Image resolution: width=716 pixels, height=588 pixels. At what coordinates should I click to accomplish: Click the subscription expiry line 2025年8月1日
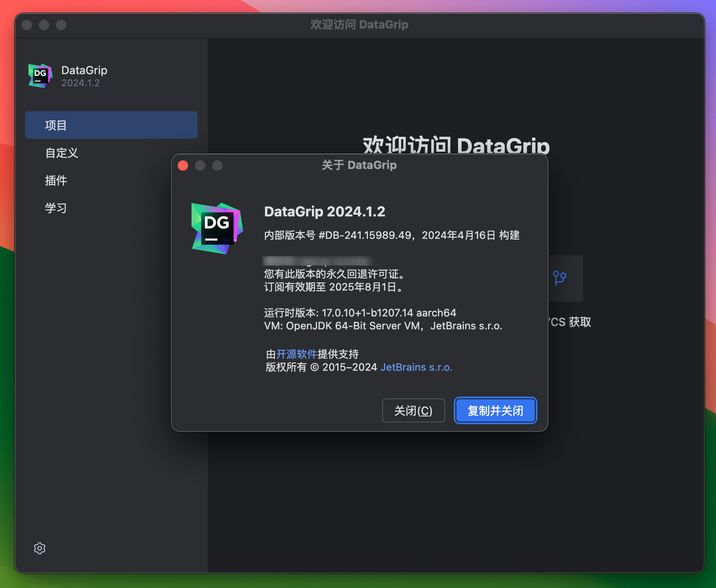(335, 287)
